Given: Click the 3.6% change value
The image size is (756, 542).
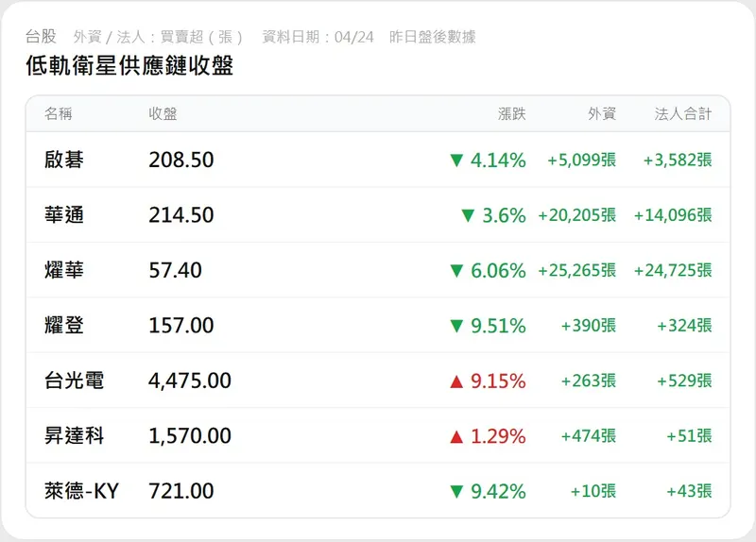Looking at the screenshot, I should pos(504,215).
